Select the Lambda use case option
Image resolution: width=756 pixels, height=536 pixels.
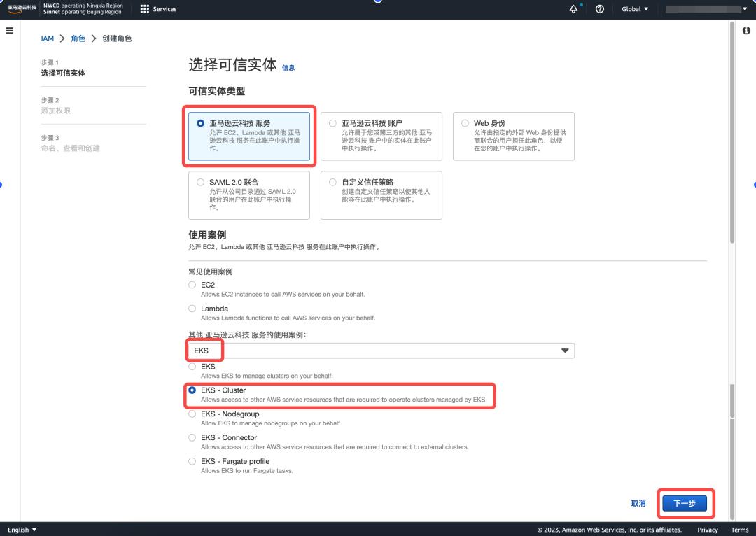pos(192,309)
